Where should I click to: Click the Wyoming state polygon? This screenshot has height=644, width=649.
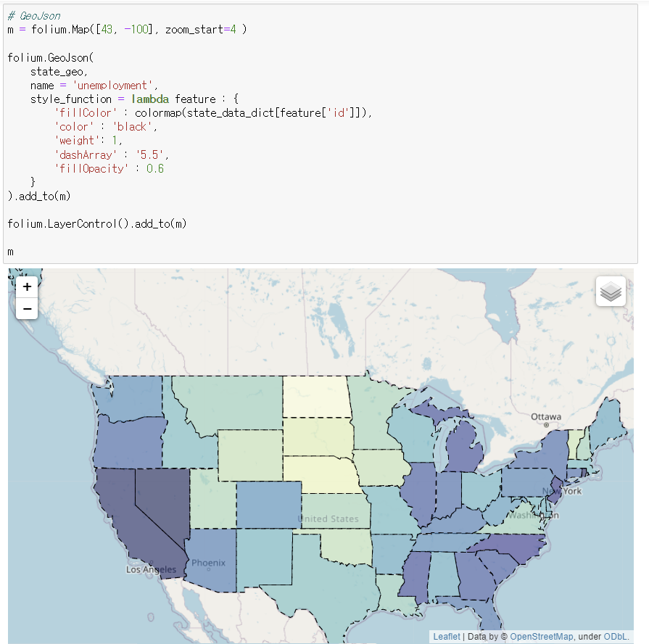click(x=250, y=455)
